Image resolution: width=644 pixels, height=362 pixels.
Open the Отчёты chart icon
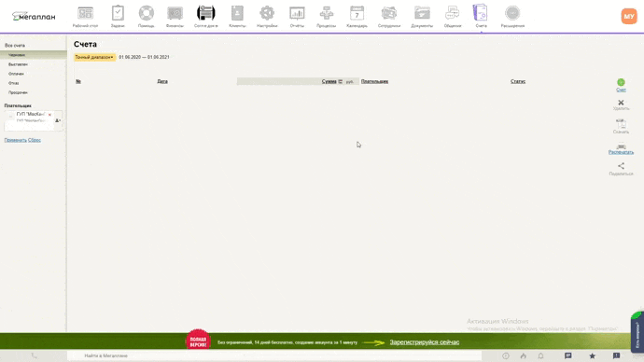coord(297,14)
